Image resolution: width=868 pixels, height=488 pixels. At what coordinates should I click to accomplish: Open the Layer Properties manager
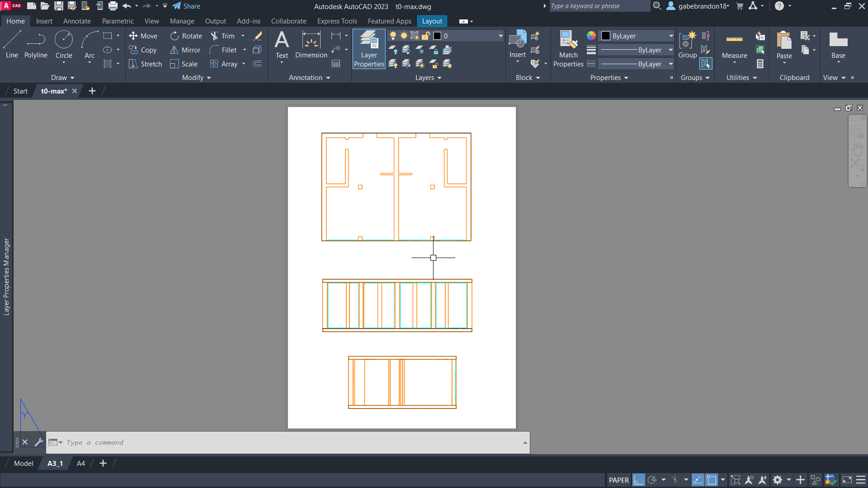point(369,49)
